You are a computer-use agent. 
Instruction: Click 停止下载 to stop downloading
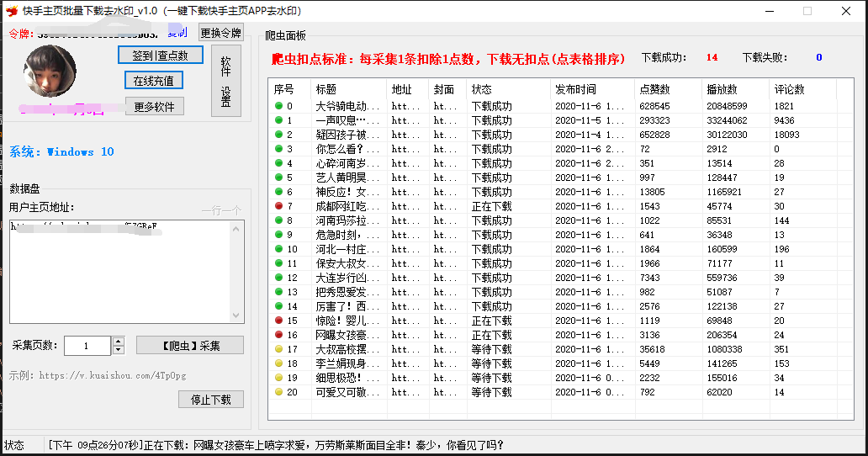tap(211, 400)
